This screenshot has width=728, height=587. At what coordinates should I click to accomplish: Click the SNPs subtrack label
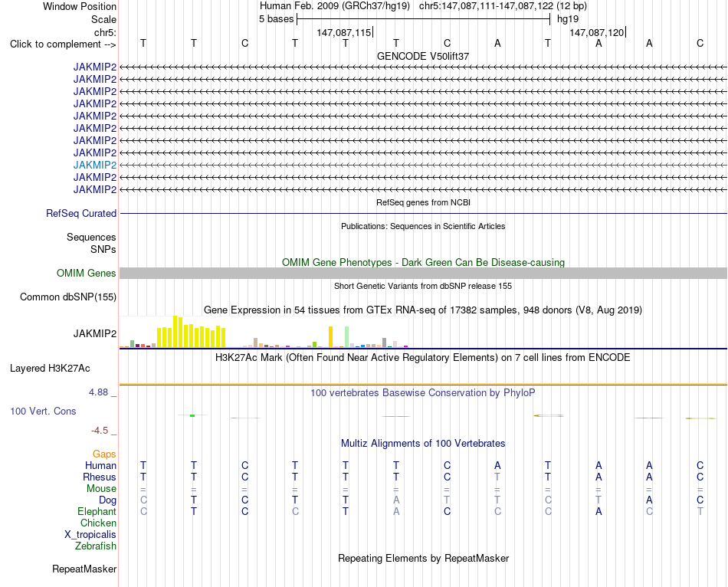tap(103, 249)
